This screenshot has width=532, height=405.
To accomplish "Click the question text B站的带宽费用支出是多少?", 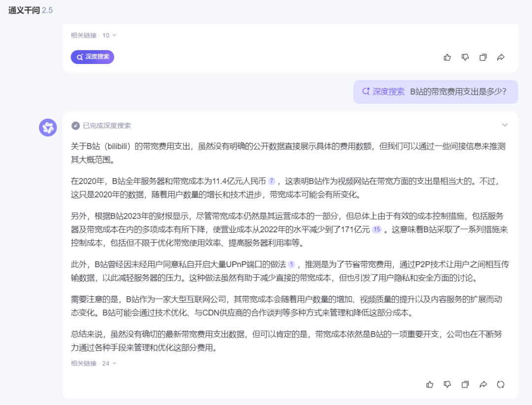I will (x=458, y=92).
